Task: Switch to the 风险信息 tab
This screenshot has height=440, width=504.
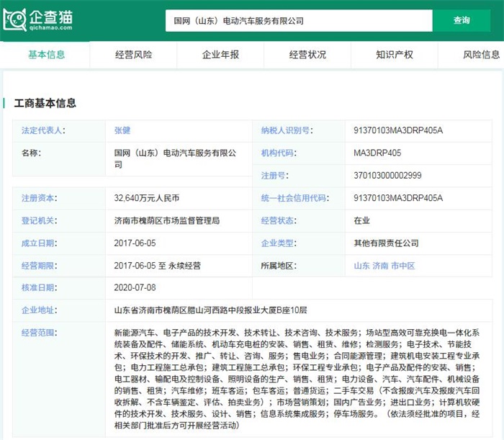Action: (x=481, y=55)
